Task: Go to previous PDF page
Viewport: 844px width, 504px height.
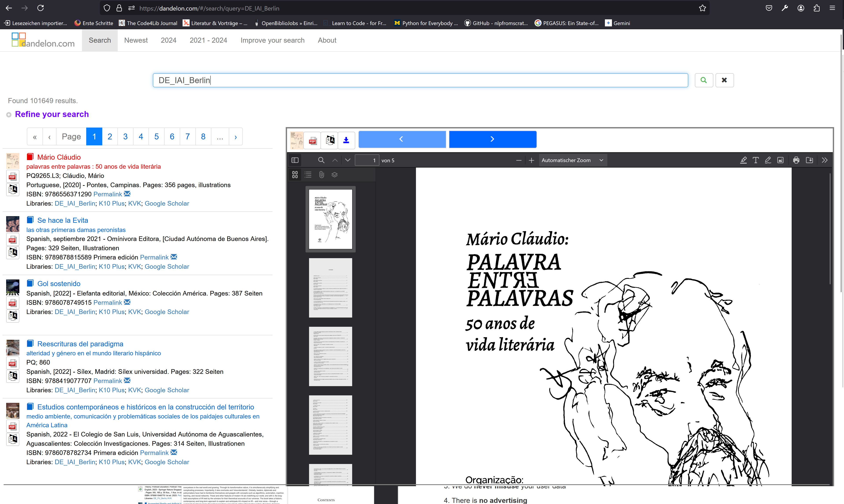Action: coord(335,160)
